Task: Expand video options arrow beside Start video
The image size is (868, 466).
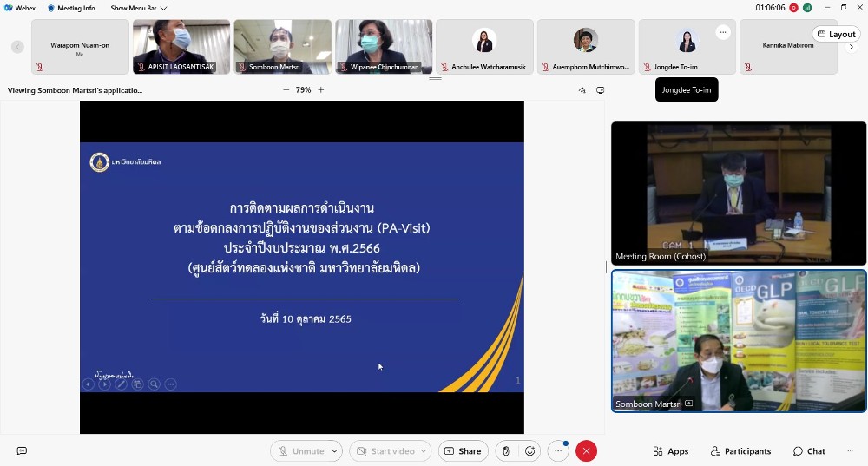Action: [x=424, y=451]
